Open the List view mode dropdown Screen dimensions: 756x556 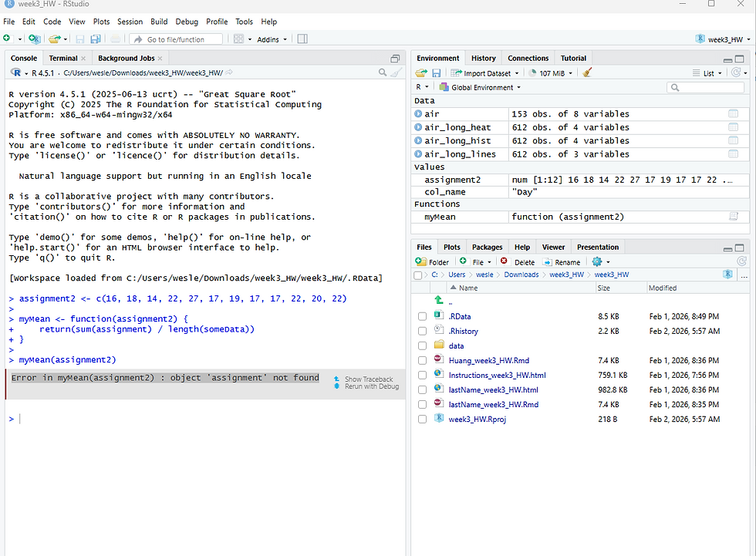707,73
